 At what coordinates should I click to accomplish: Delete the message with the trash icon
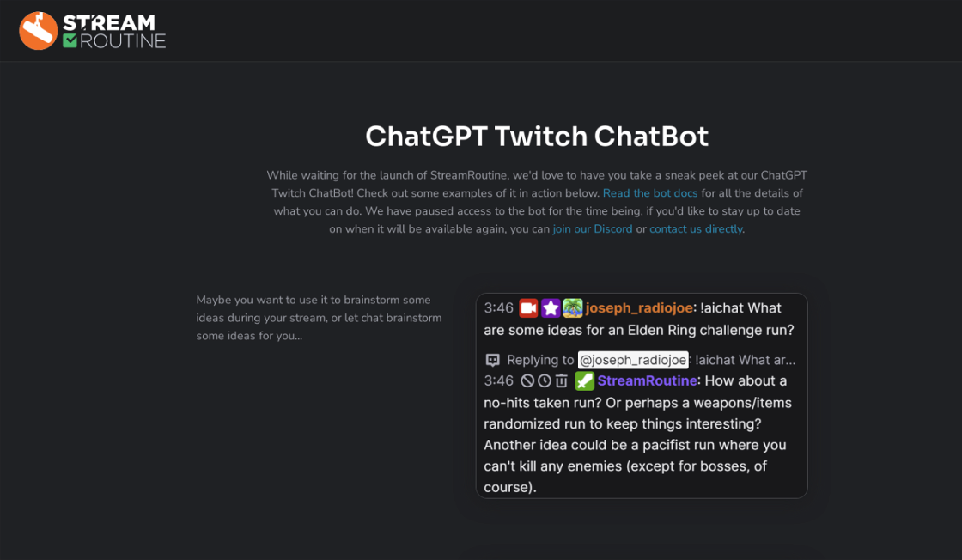click(x=562, y=381)
